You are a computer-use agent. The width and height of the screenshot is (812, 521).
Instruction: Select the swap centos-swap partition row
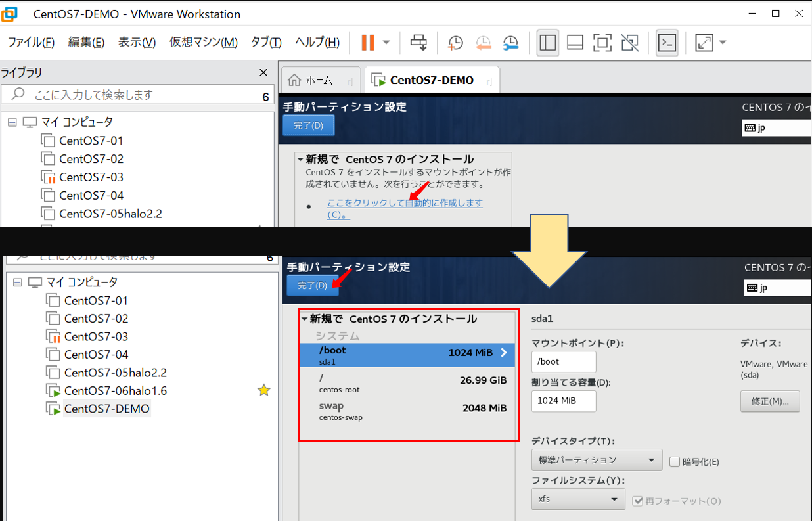(407, 411)
